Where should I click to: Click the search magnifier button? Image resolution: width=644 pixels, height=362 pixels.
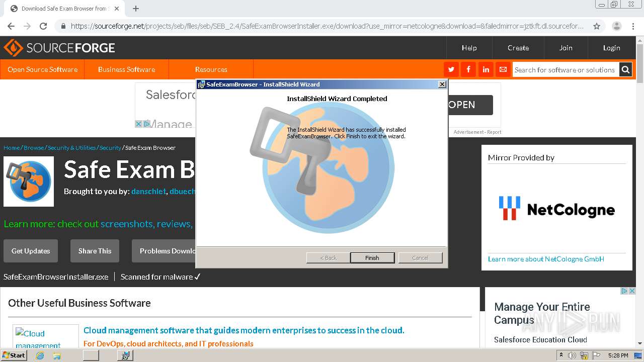pyautogui.click(x=625, y=70)
